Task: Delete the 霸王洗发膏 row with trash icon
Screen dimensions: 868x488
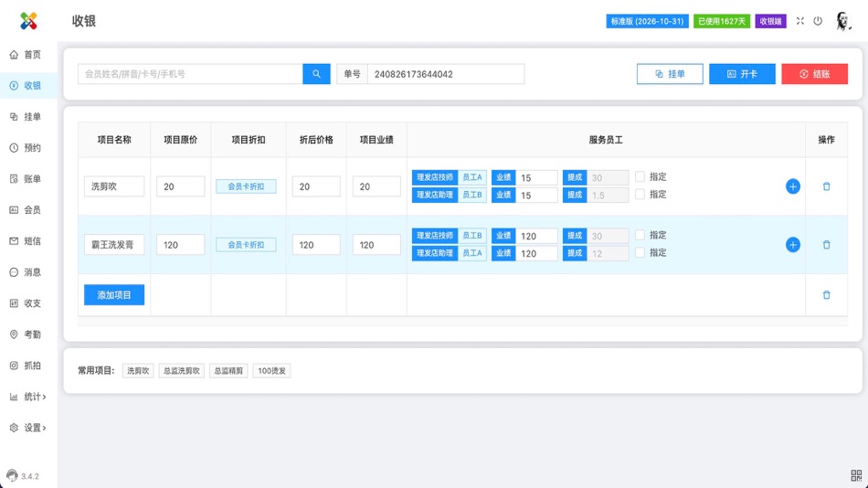Action: click(x=827, y=245)
